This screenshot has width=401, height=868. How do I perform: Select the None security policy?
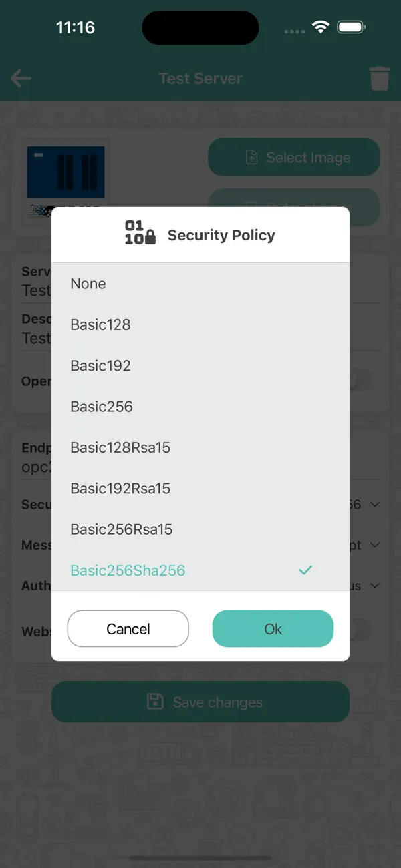88,284
